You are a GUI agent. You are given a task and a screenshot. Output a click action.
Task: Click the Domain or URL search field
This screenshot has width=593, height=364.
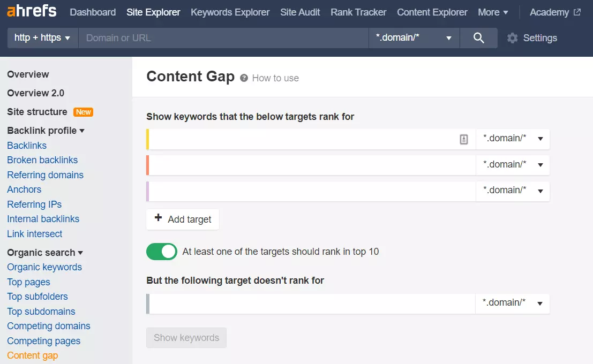pos(223,38)
